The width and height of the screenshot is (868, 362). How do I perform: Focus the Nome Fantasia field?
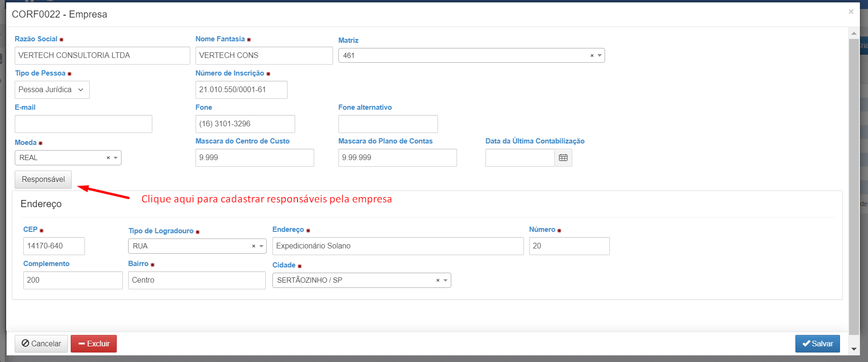pos(264,56)
